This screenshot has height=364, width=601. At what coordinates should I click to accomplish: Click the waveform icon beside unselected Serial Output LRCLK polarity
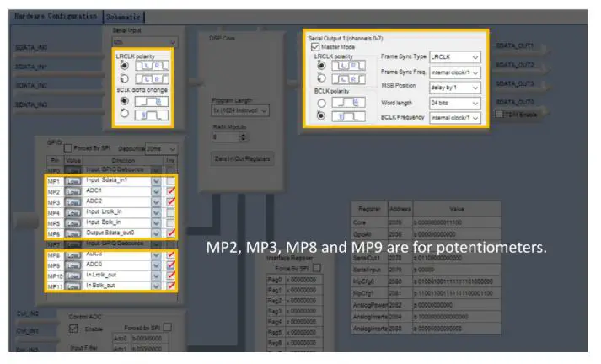tap(348, 79)
